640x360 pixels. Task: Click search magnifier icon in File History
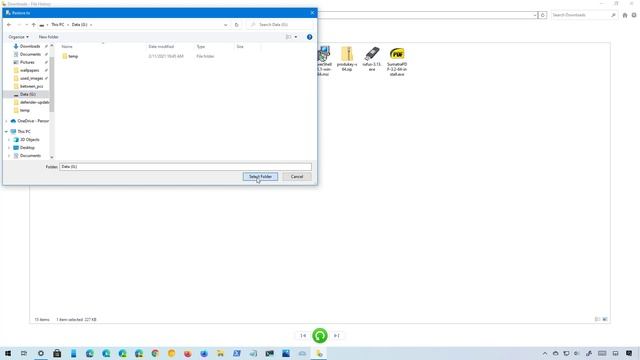coord(613,15)
